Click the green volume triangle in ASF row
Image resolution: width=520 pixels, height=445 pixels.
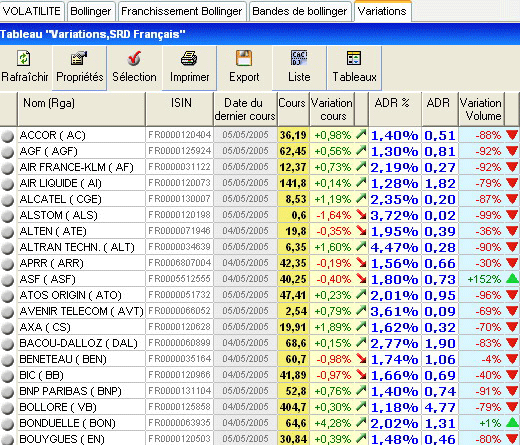pos(512,278)
